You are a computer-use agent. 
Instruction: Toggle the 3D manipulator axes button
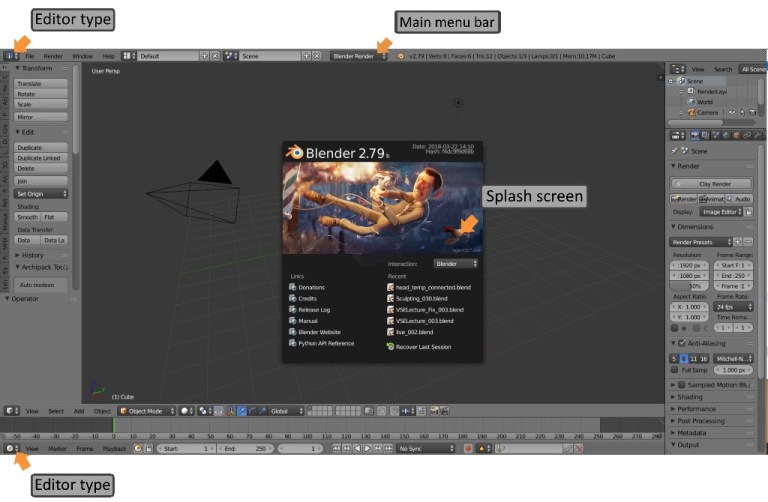coord(231,411)
